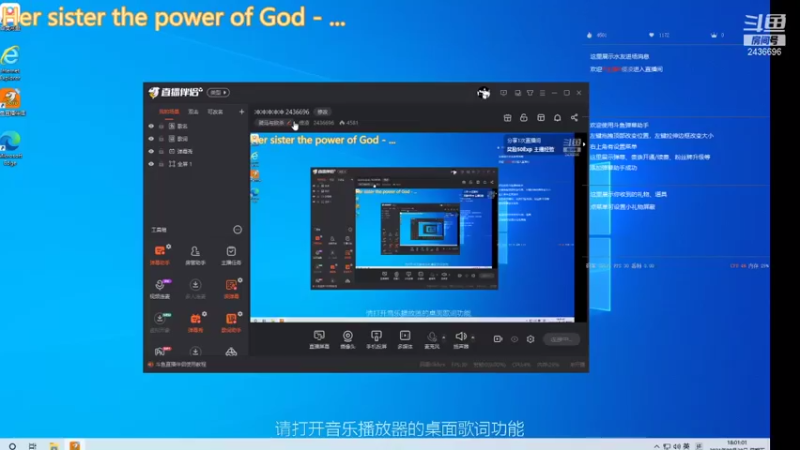The width and height of the screenshot is (800, 450).
Task: Lock the 弹幕秀 layer
Action: [x=161, y=152]
